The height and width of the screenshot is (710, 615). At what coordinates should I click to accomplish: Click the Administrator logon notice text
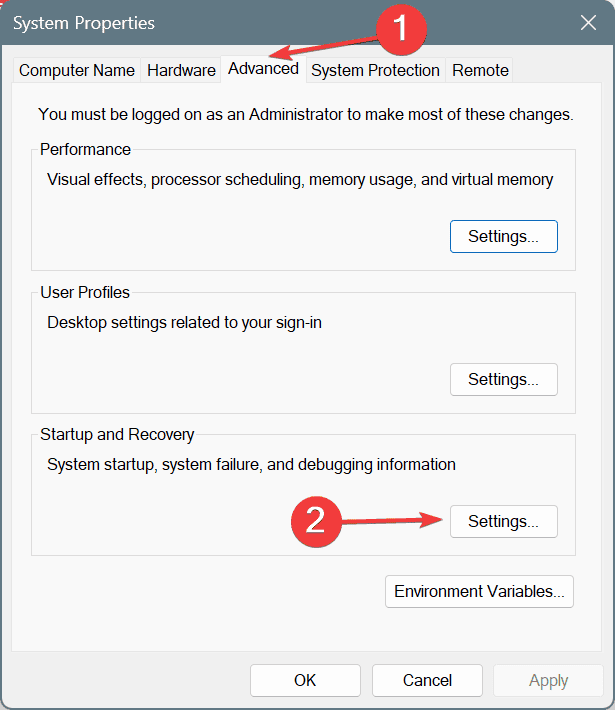pyautogui.click(x=306, y=115)
